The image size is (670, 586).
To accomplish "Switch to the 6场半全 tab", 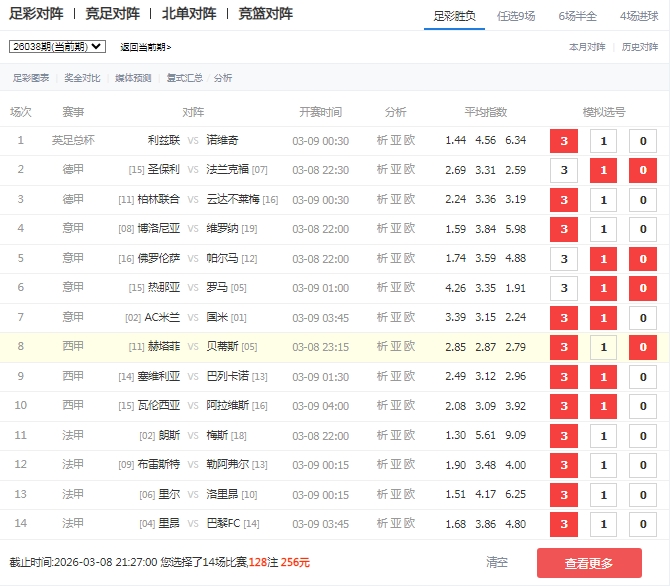I will (x=578, y=15).
